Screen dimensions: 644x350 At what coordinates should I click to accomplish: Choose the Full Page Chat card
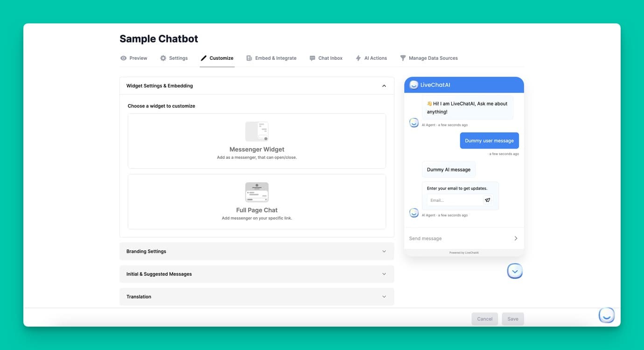pyautogui.click(x=257, y=201)
